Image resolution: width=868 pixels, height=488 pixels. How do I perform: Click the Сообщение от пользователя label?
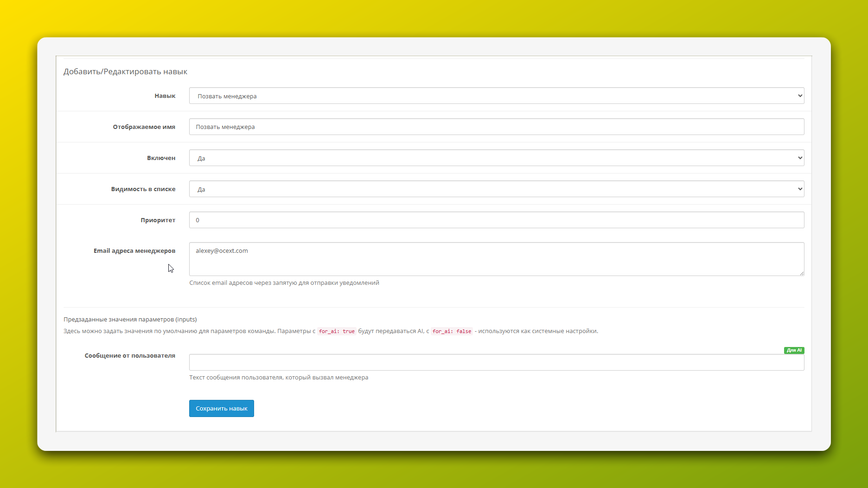click(130, 356)
